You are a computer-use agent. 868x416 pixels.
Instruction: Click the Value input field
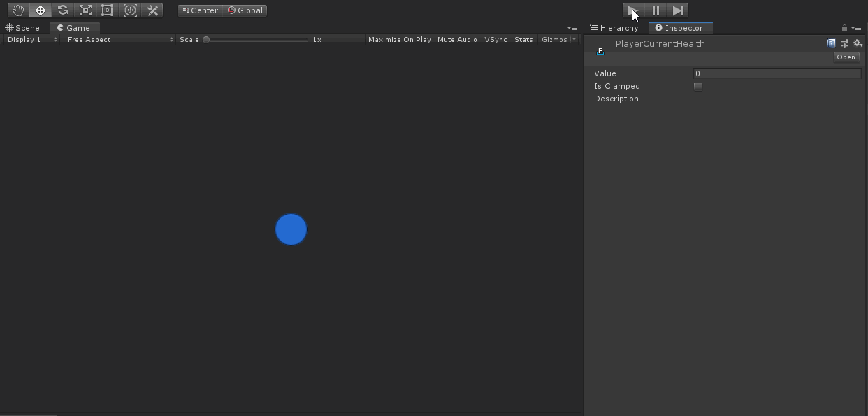(777, 73)
